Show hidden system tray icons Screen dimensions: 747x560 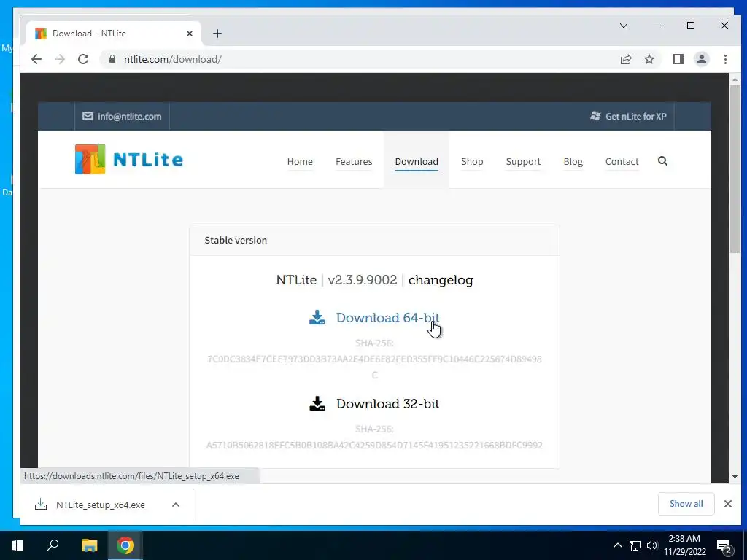(617, 545)
